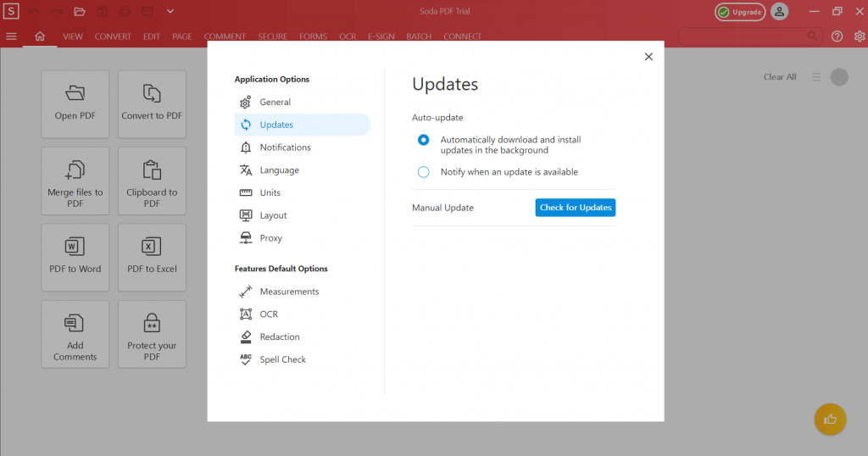Open Proxy settings
Image resolution: width=868 pixels, height=456 pixels.
point(303,238)
